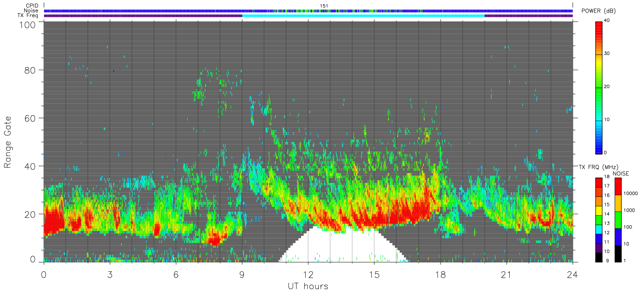Click the 100 label on the NOISE legend
644x297 pixels.
[628, 227]
